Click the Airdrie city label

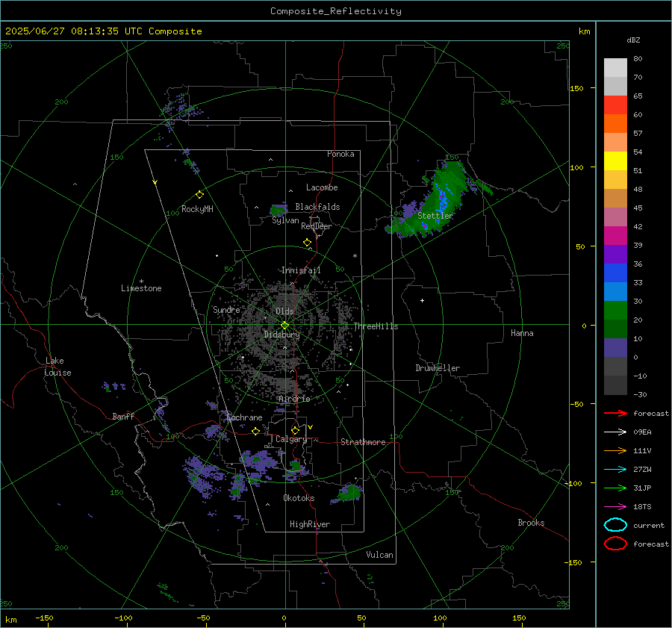294,399
